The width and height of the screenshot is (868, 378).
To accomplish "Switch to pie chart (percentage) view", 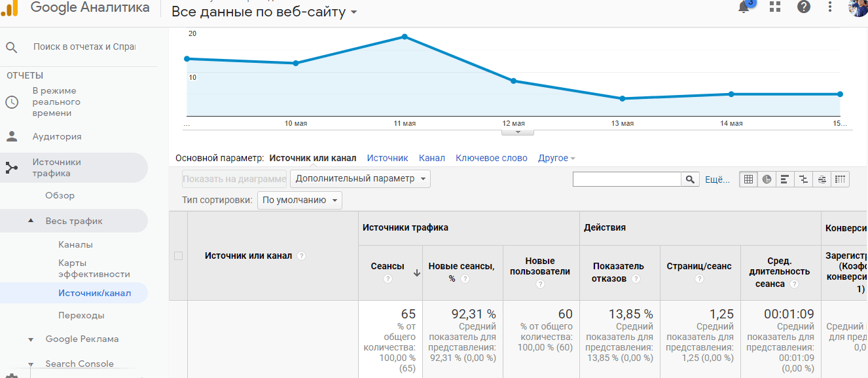I will (x=767, y=179).
